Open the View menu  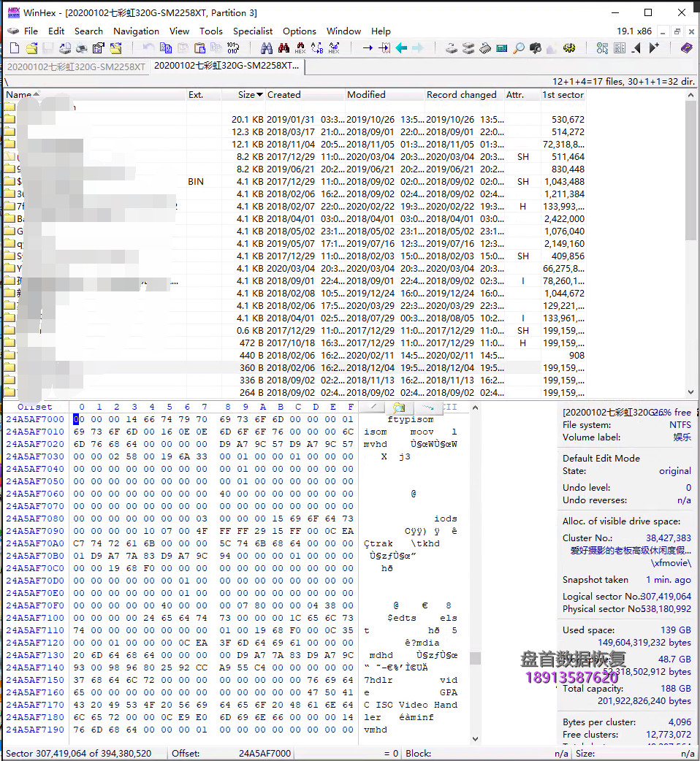pyautogui.click(x=179, y=31)
